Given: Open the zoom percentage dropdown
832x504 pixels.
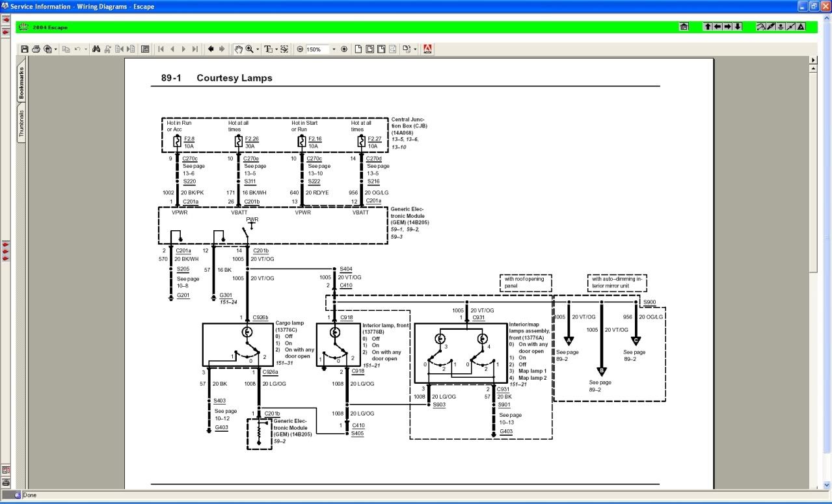Looking at the screenshot, I should [334, 49].
